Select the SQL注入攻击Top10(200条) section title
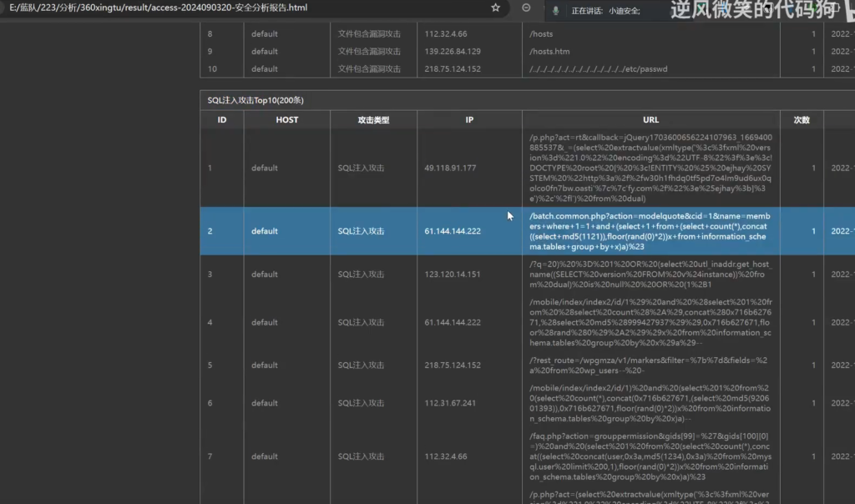The height and width of the screenshot is (504, 855). 255,100
